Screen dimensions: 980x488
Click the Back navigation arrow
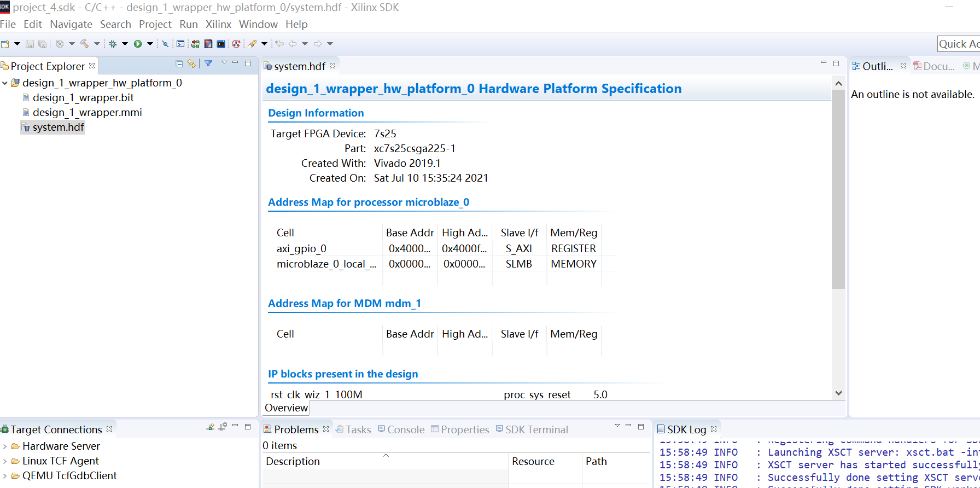click(293, 44)
